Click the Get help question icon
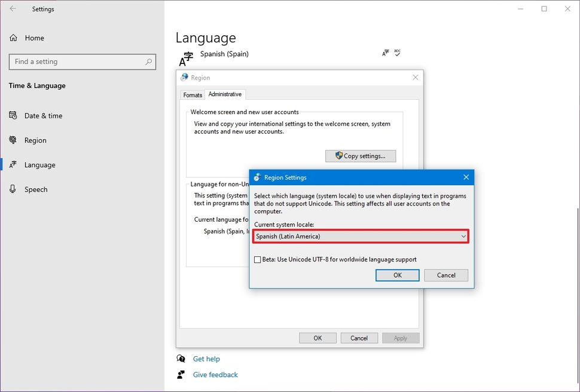 181,359
